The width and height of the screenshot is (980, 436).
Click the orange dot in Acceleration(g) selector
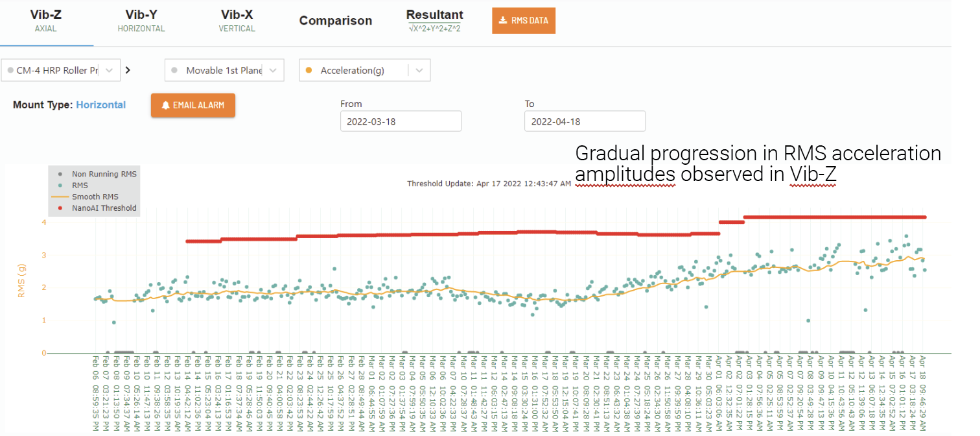point(309,71)
